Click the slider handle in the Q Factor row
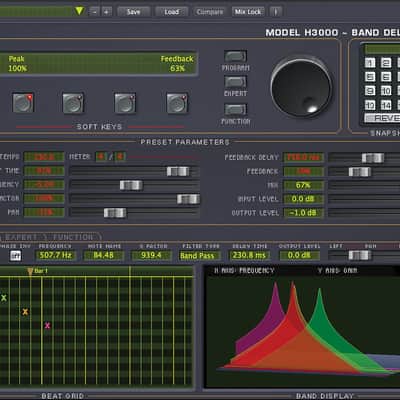This screenshot has height=400, width=400. 188,199
